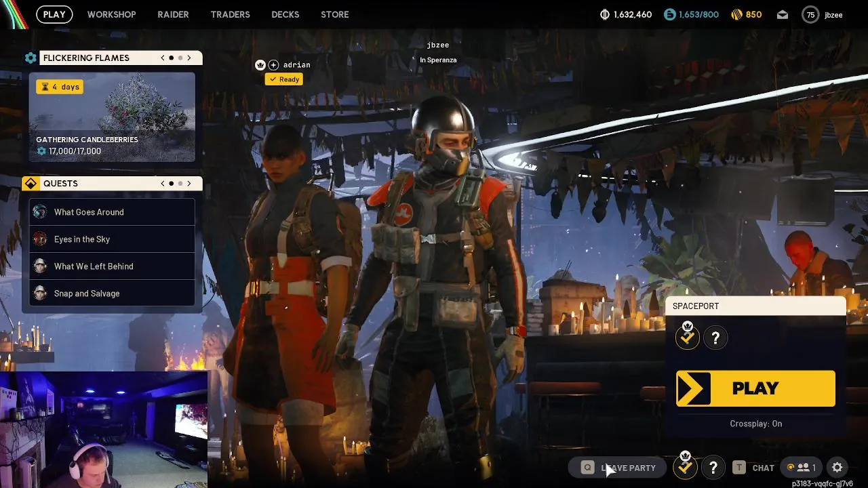Select the grey inactive page dot in Flickering Flames

[180, 58]
